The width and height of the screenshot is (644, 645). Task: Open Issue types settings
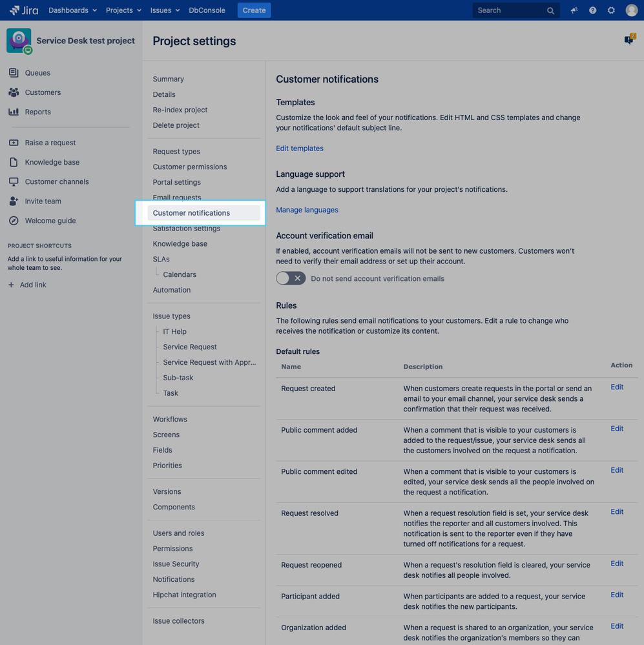[172, 316]
